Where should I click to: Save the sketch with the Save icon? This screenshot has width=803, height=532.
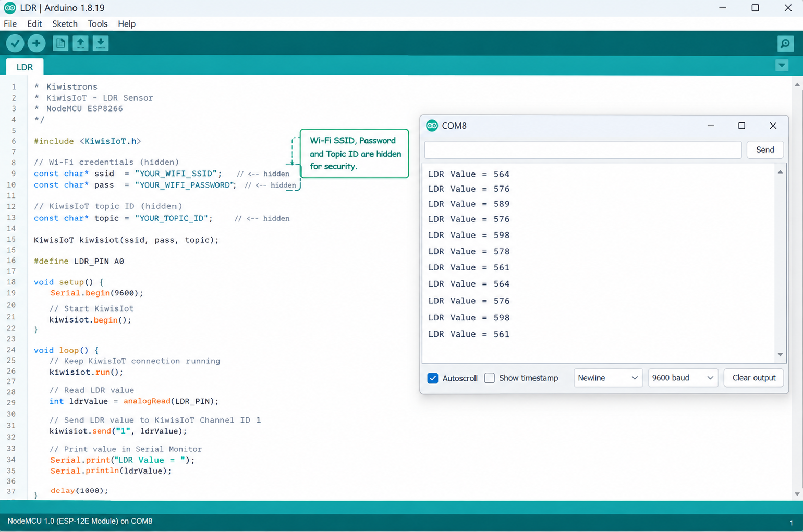[101, 43]
